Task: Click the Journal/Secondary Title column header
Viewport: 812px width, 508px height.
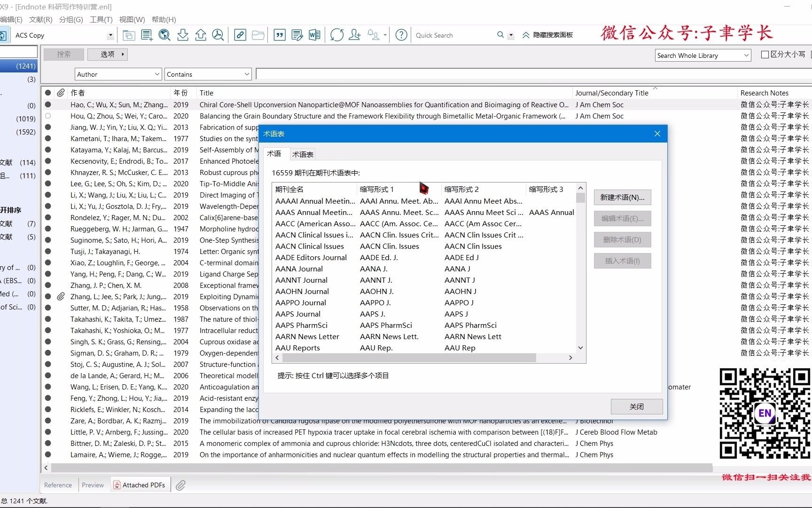Action: tap(655, 93)
